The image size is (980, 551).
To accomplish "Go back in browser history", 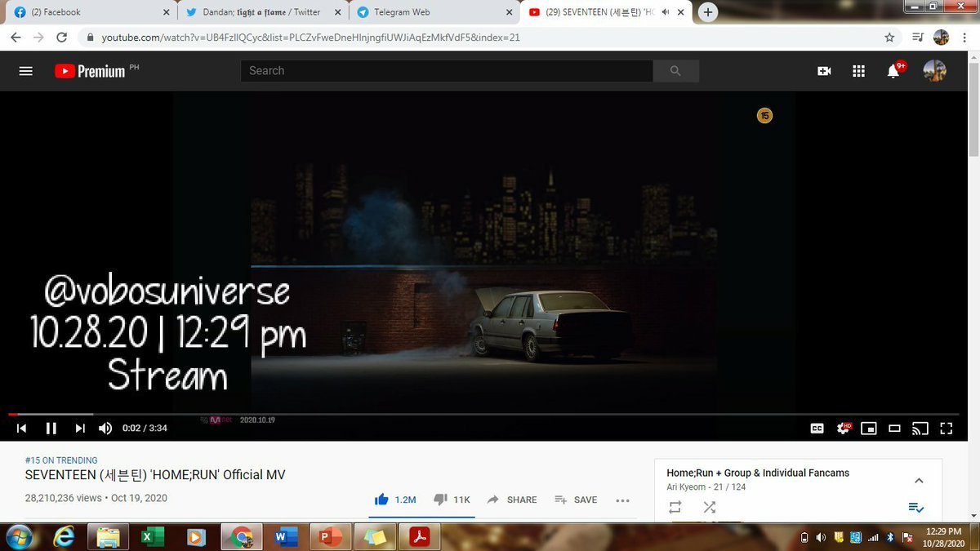I will click(16, 38).
